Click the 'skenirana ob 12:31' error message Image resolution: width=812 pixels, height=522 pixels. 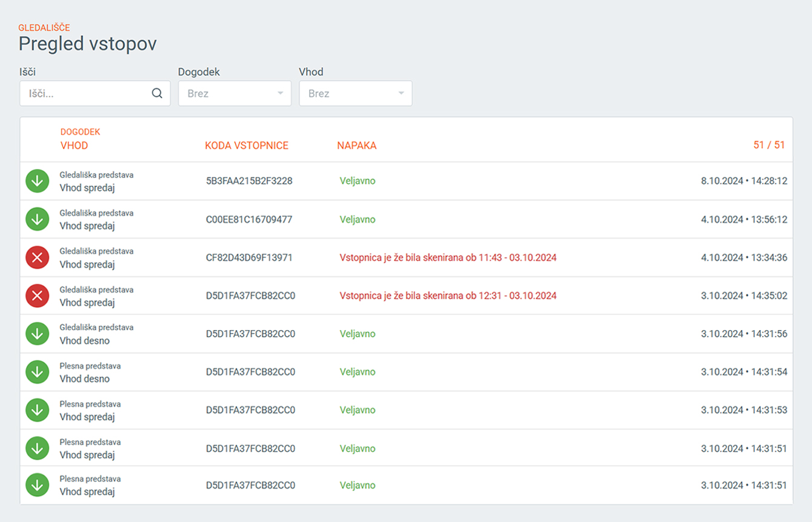(x=448, y=296)
